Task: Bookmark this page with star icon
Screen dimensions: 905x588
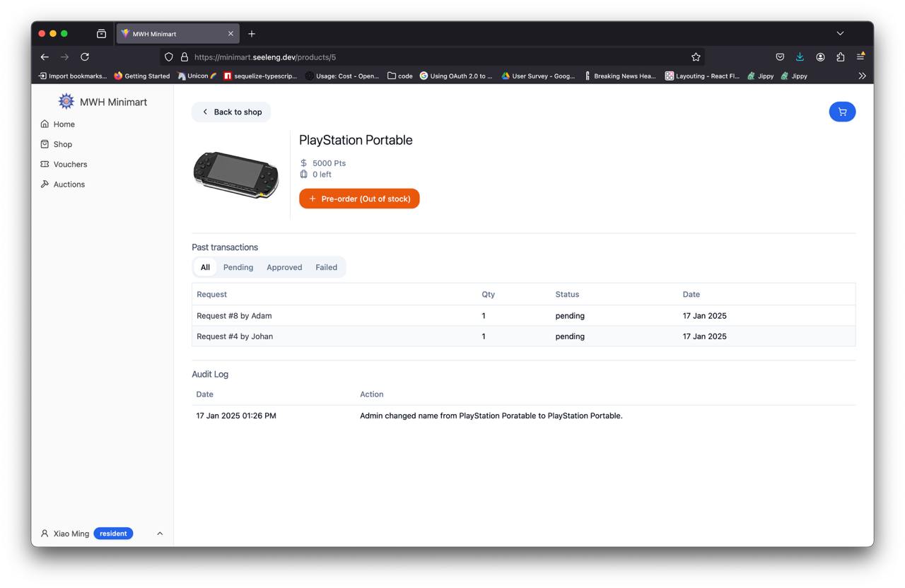Action: 696,57
